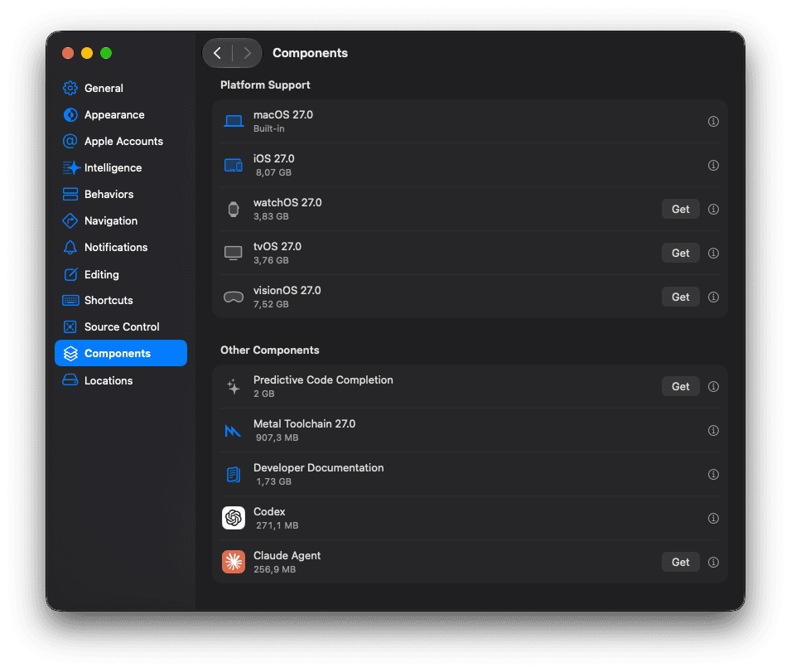
Task: Click the '907,3 MB' size text
Action: 277,438
